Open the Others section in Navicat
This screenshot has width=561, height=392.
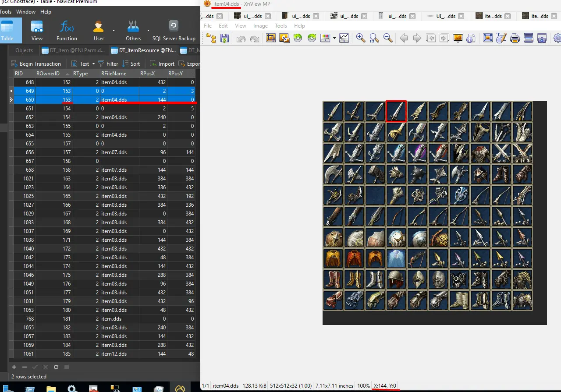tap(134, 31)
